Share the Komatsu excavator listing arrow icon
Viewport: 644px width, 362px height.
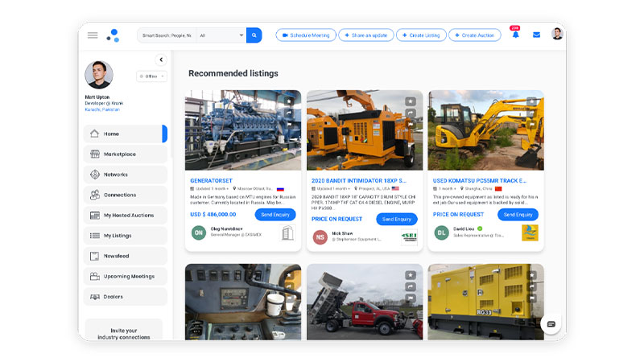coord(531,113)
